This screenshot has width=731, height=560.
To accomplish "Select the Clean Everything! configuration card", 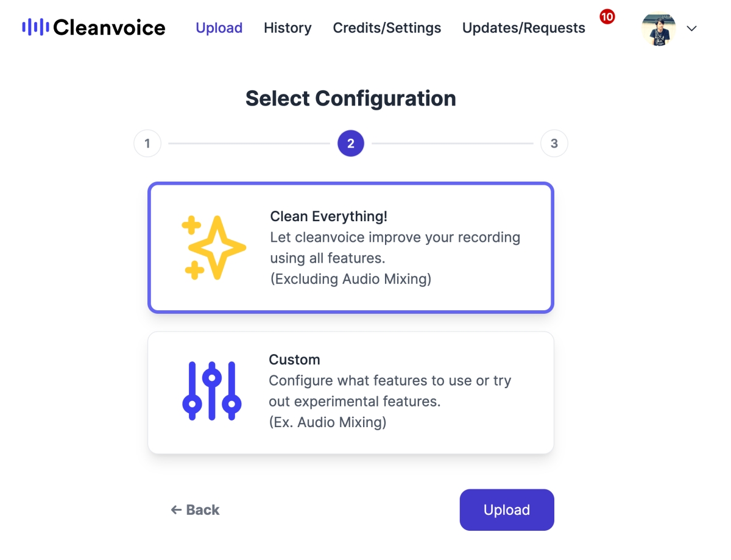I will coord(350,248).
